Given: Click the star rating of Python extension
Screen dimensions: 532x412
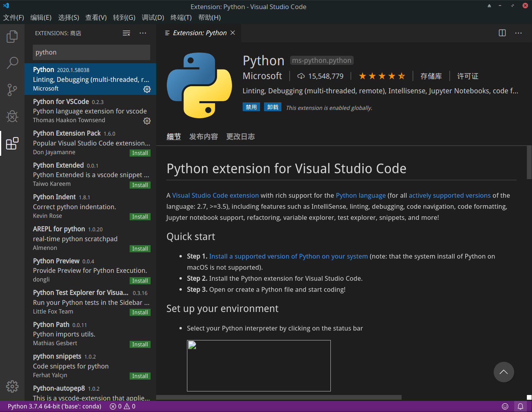Looking at the screenshot, I should [382, 76].
